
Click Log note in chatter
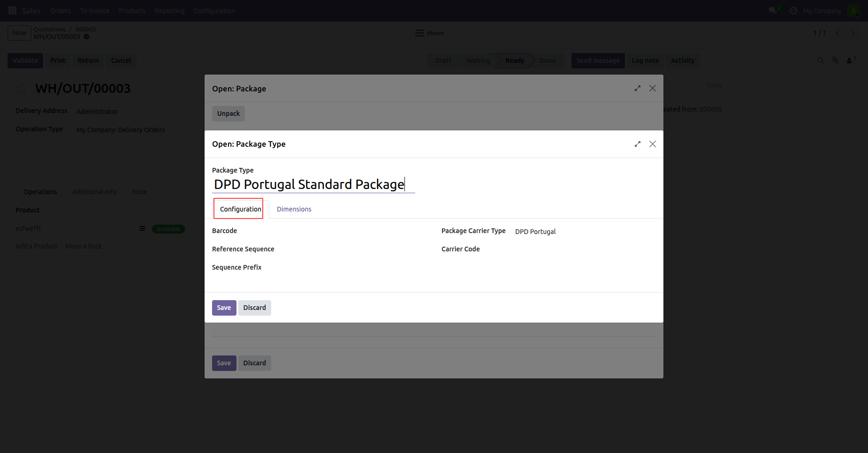(x=645, y=60)
